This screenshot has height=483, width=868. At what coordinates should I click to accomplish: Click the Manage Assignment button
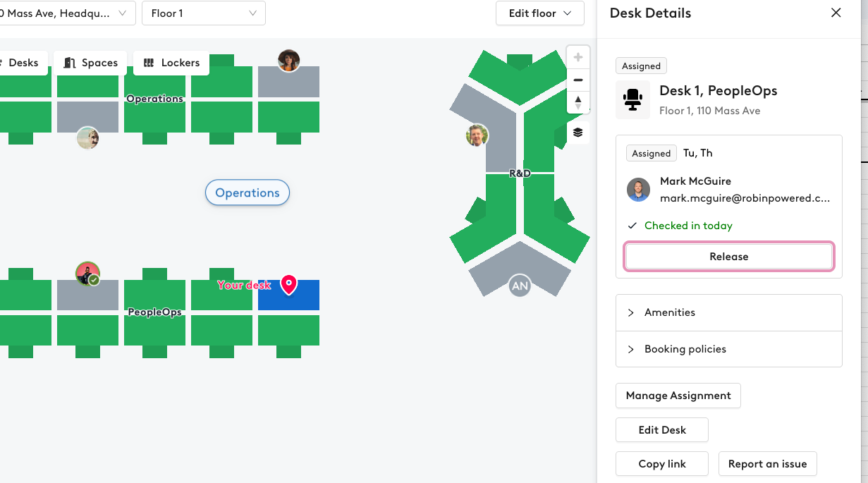coord(678,396)
